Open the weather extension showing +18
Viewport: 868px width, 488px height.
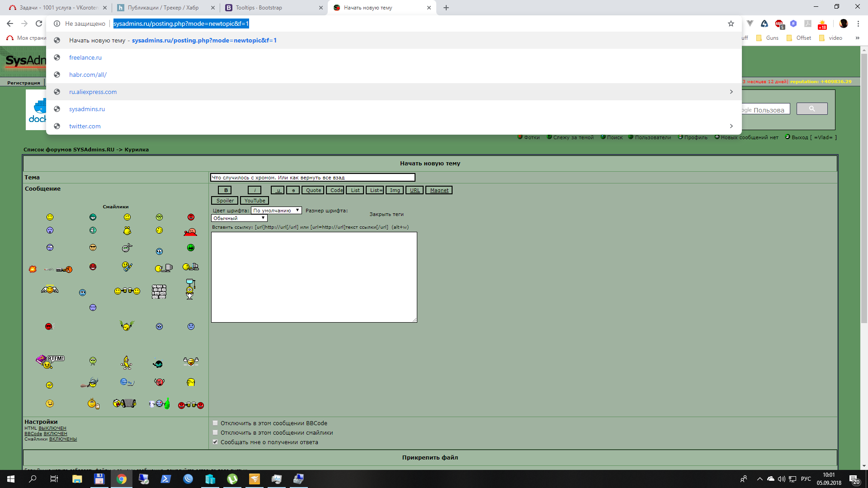[822, 24]
